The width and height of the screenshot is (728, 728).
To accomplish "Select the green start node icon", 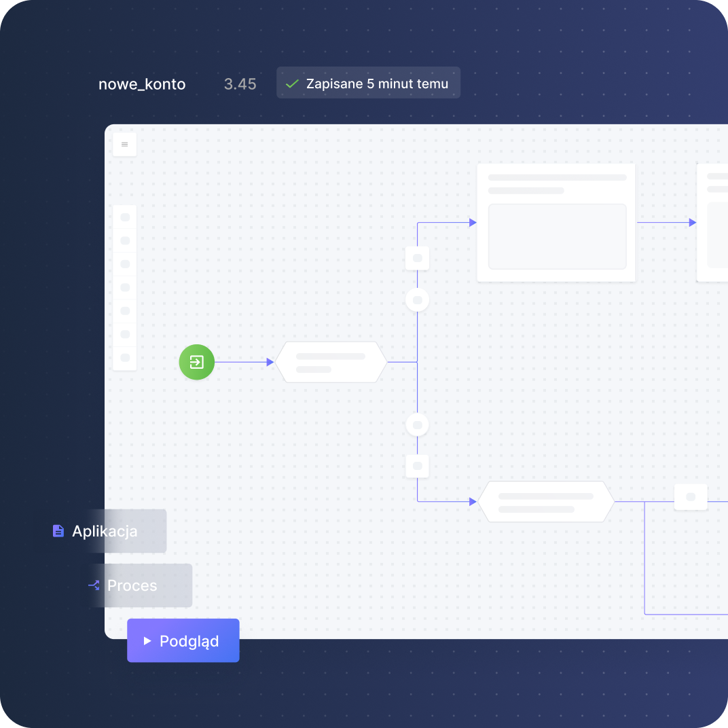I will click(197, 362).
